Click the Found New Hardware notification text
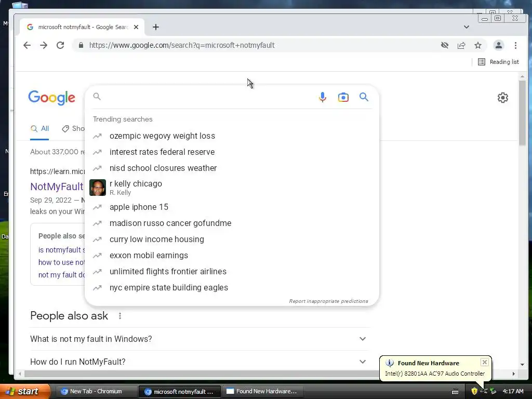Image resolution: width=532 pixels, height=399 pixels. click(435, 374)
